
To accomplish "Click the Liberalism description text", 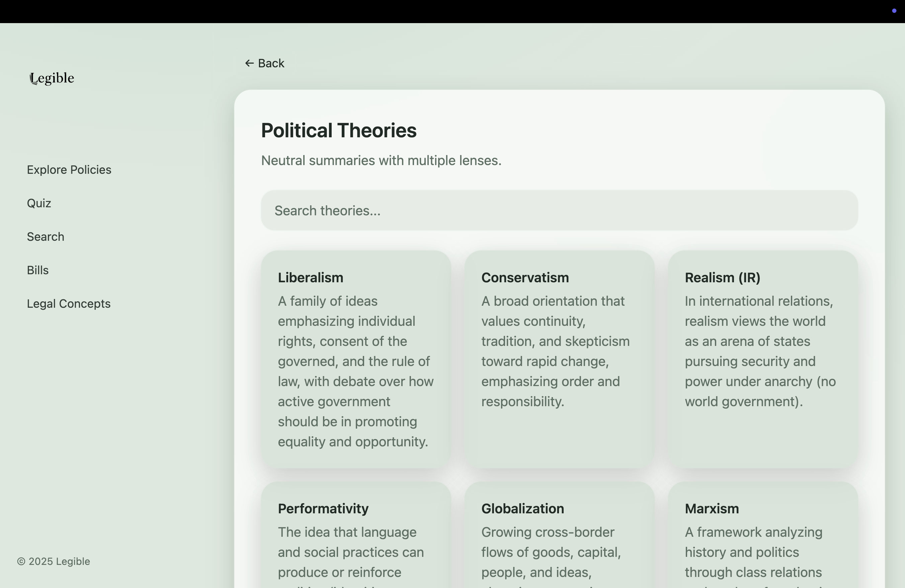I will click(x=355, y=371).
